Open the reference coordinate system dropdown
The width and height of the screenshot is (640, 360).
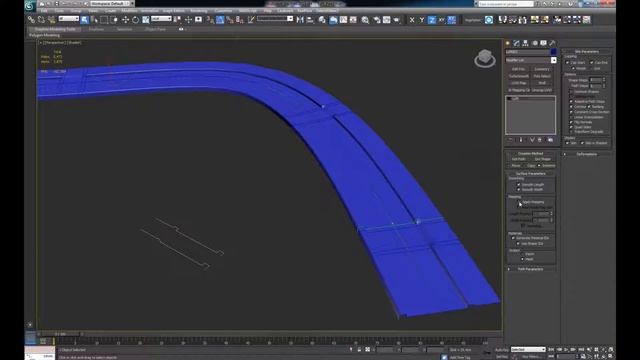[161, 19]
